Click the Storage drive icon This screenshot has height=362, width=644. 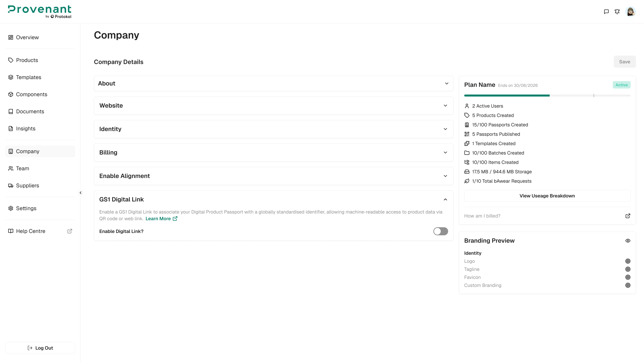[x=467, y=172]
